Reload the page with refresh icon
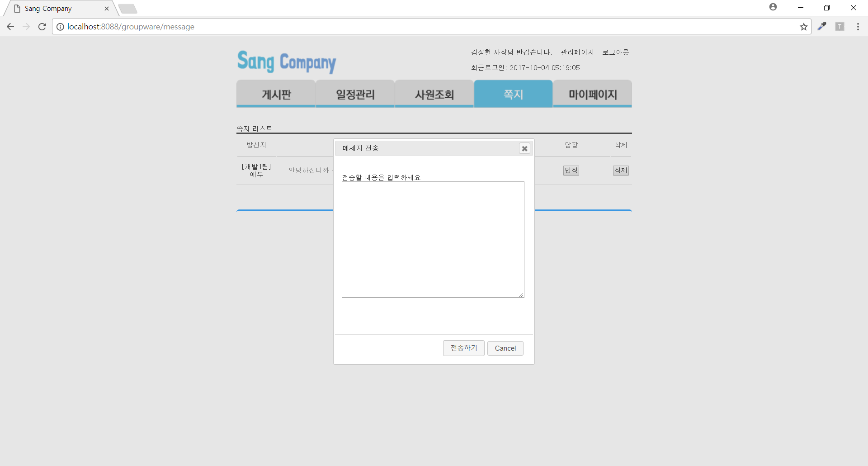This screenshot has height=466, width=868. (x=42, y=27)
